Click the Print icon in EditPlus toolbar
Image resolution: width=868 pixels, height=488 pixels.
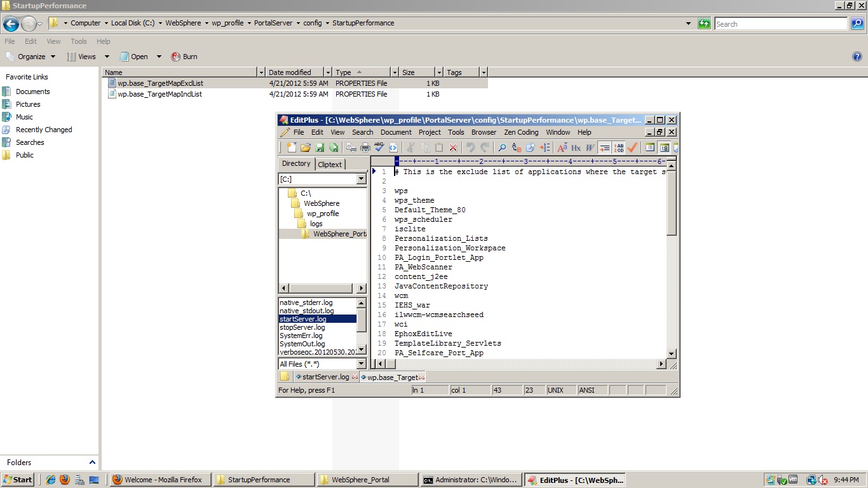point(365,147)
